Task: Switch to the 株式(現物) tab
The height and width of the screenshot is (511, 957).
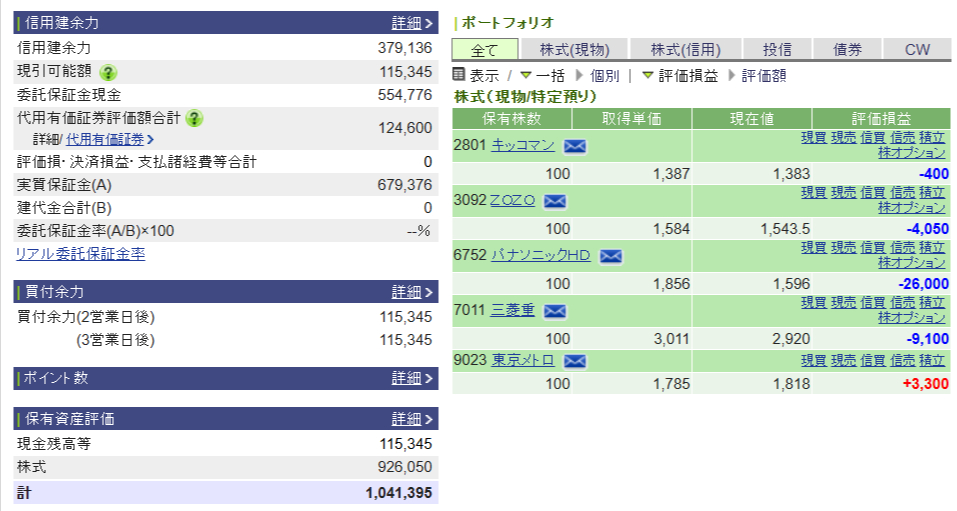Action: click(x=573, y=49)
